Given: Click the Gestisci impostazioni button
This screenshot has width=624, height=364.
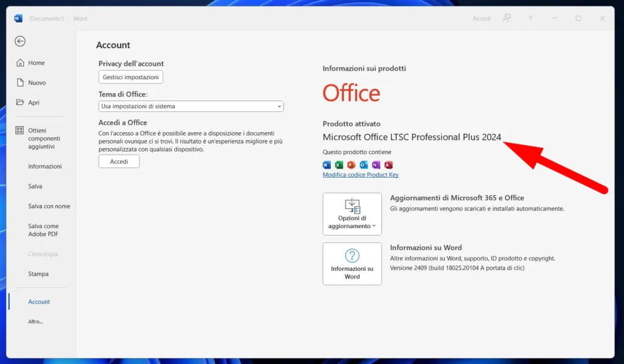Looking at the screenshot, I should pyautogui.click(x=130, y=77).
